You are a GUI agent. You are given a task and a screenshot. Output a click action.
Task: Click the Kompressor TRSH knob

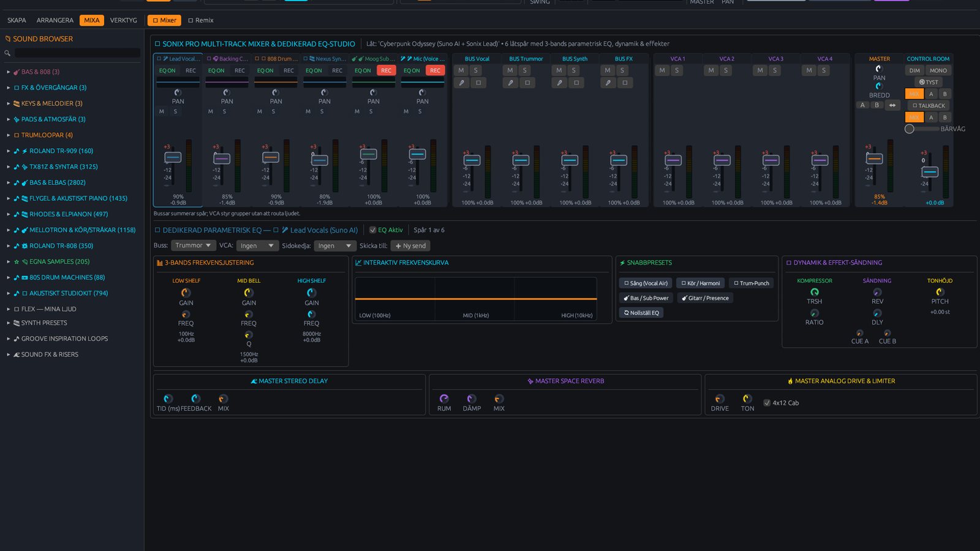[x=815, y=292]
